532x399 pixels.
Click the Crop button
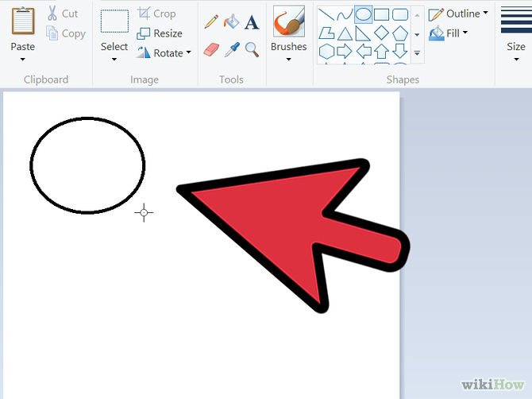pyautogui.click(x=156, y=14)
